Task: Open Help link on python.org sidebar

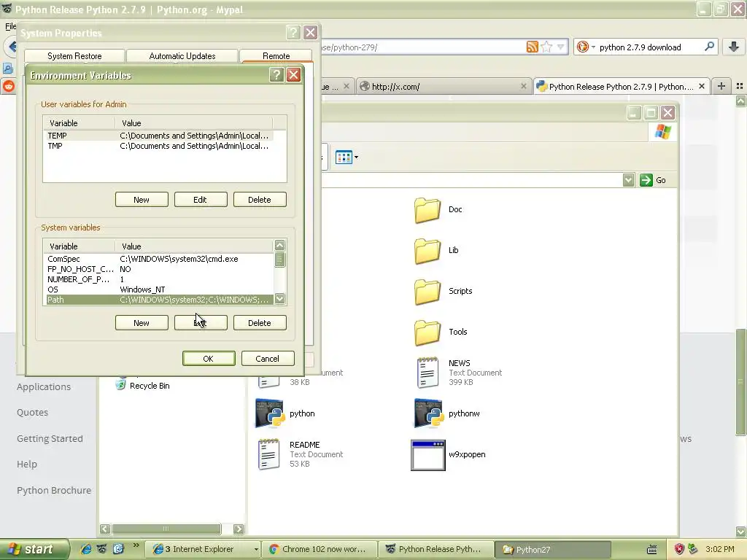Action: pos(27,464)
